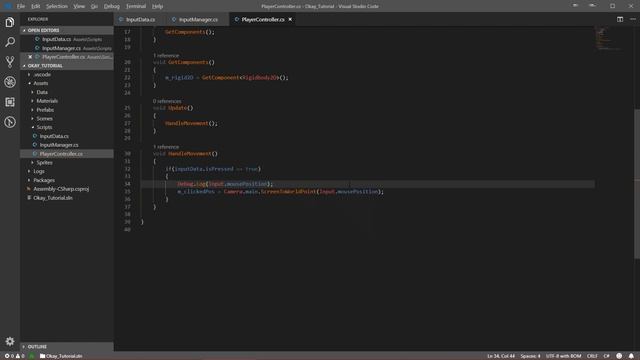Click the "1 reference" CodeLens above HandleMovement
Screen dimensions: 640x360
[166, 147]
